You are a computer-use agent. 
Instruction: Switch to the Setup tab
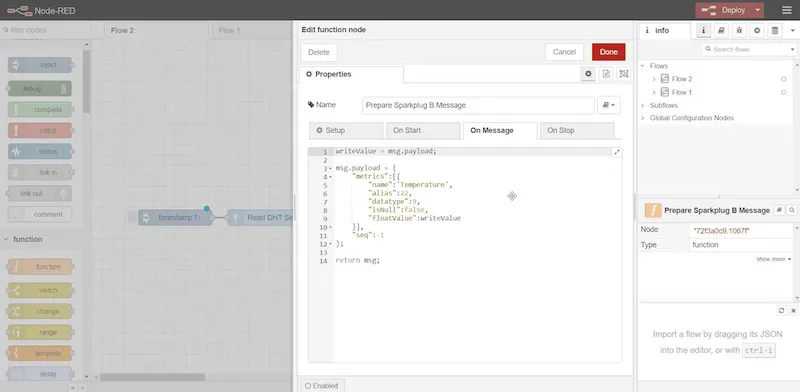point(346,130)
